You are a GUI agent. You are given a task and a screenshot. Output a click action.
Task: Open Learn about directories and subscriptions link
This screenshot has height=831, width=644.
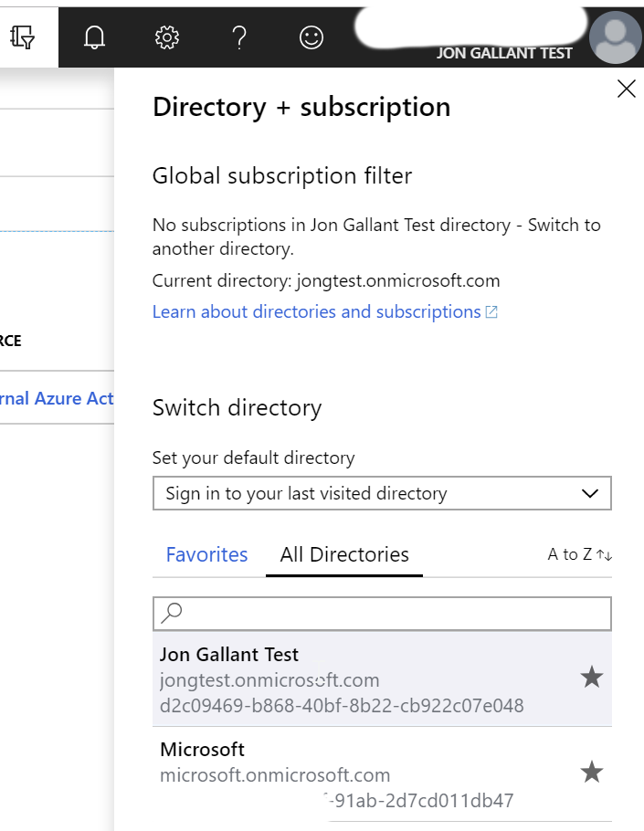tap(324, 312)
